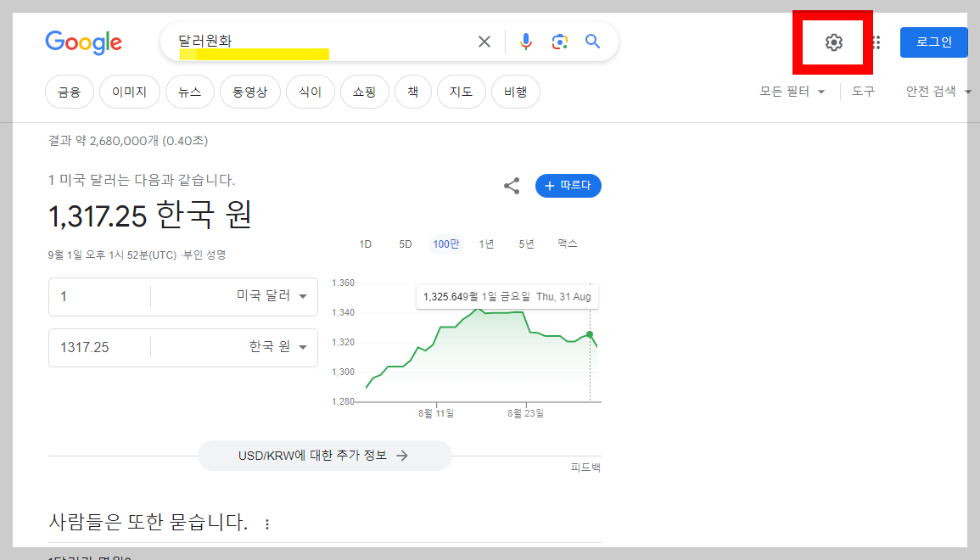Click the 로그인 button
980x560 pixels.
(933, 41)
